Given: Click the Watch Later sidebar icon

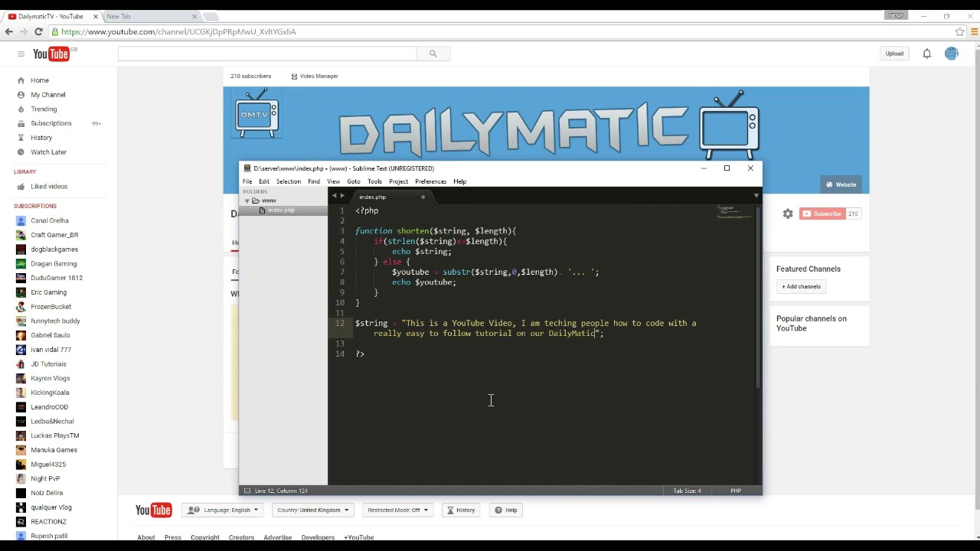Looking at the screenshot, I should point(21,152).
